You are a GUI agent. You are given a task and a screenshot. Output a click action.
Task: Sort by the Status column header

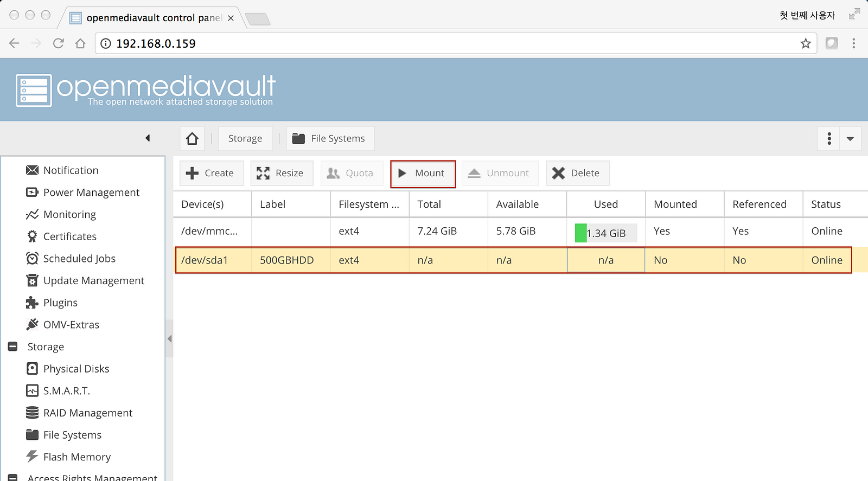point(835,204)
